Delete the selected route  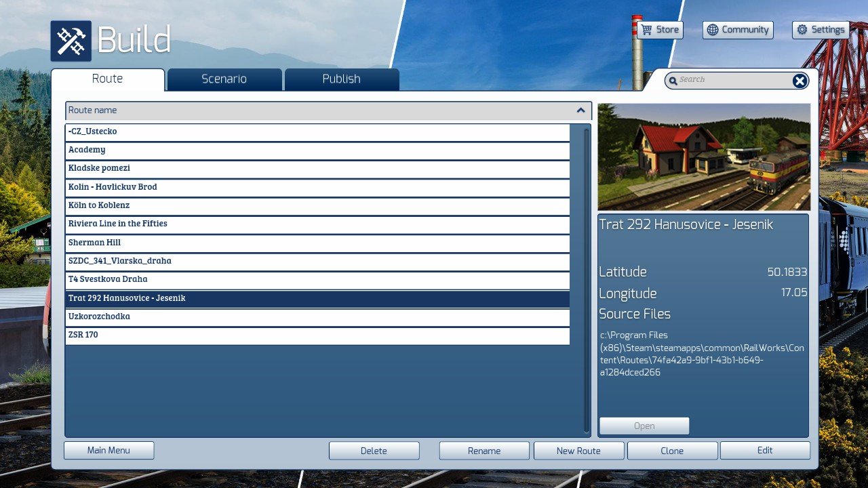coord(374,451)
